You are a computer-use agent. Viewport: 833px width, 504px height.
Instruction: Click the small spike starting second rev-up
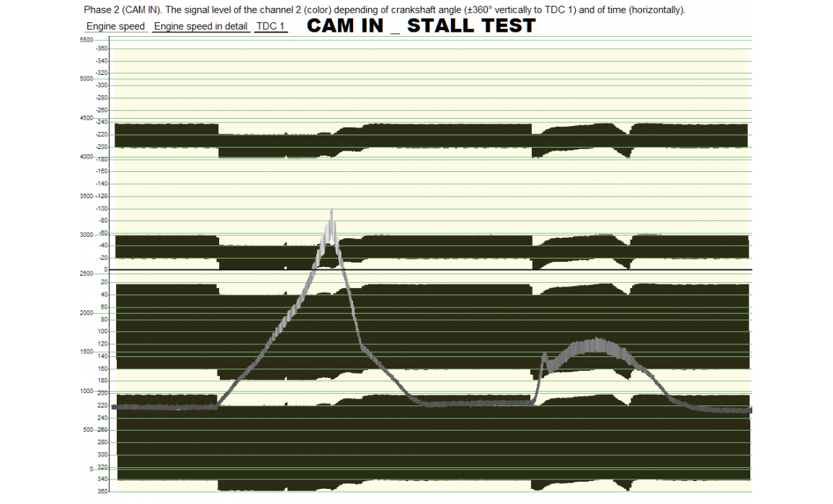pyautogui.click(x=545, y=354)
